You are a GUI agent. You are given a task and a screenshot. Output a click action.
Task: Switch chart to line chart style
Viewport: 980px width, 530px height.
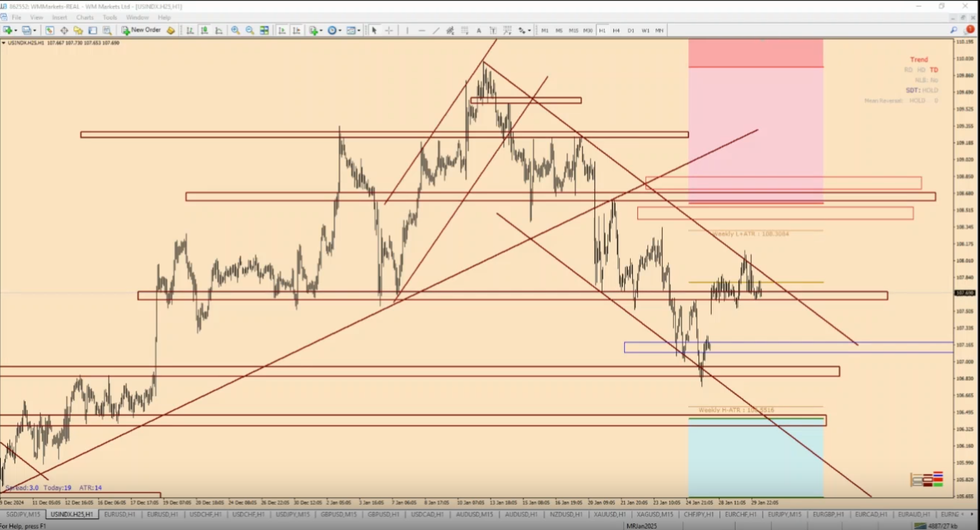click(x=218, y=31)
